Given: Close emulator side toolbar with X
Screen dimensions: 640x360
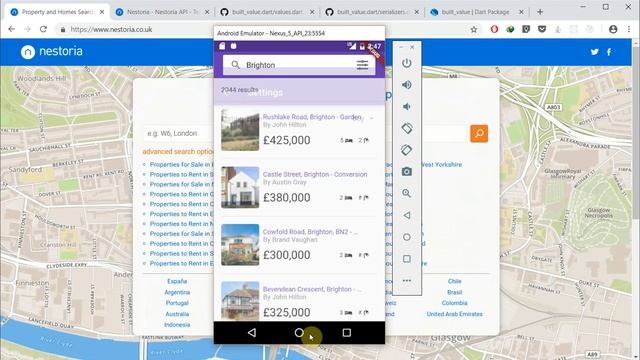Looking at the screenshot, I should [x=412, y=47].
